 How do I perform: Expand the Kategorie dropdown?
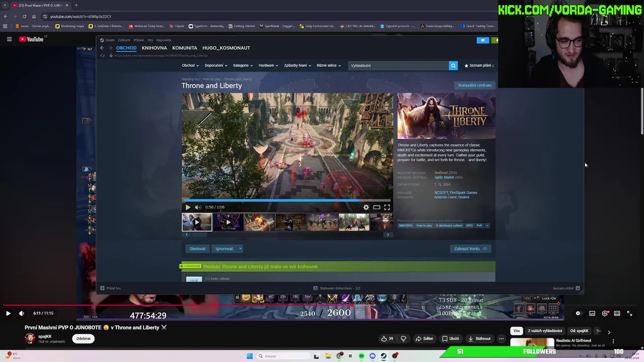click(x=243, y=65)
